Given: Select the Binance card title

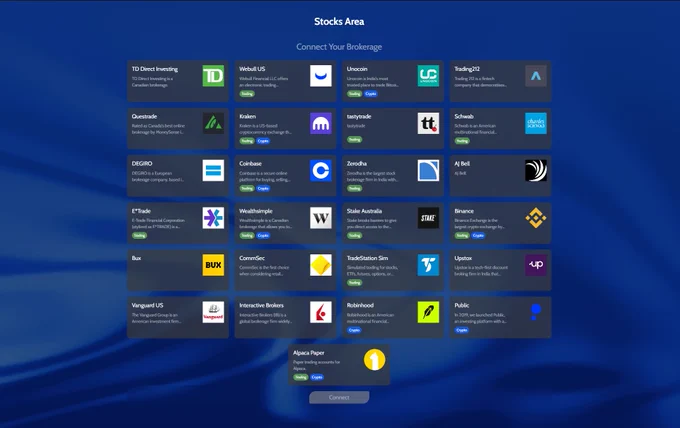Looking at the screenshot, I should pos(464,211).
